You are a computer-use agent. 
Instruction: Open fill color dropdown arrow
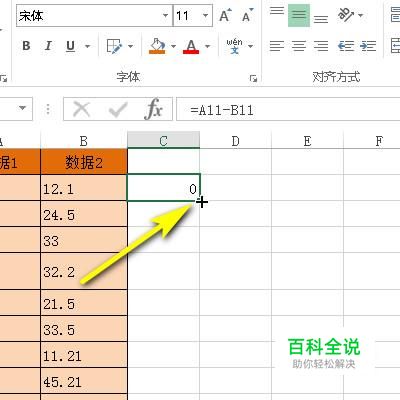173,46
